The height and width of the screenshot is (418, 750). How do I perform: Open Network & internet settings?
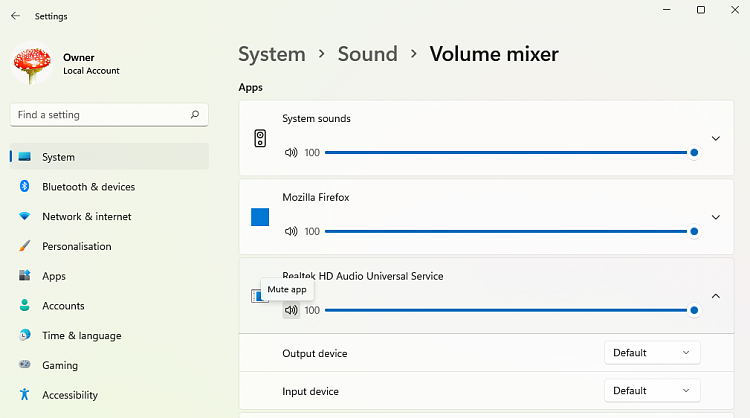86,216
